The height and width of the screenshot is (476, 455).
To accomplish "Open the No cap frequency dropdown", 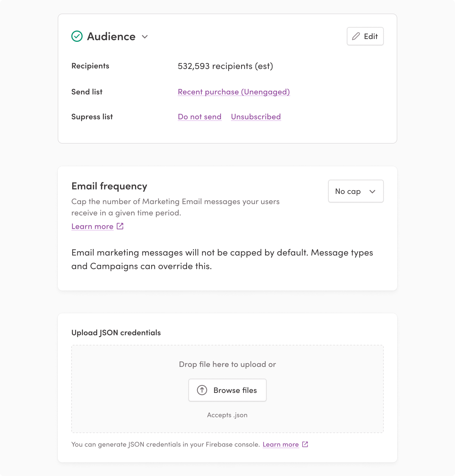I will [x=355, y=191].
